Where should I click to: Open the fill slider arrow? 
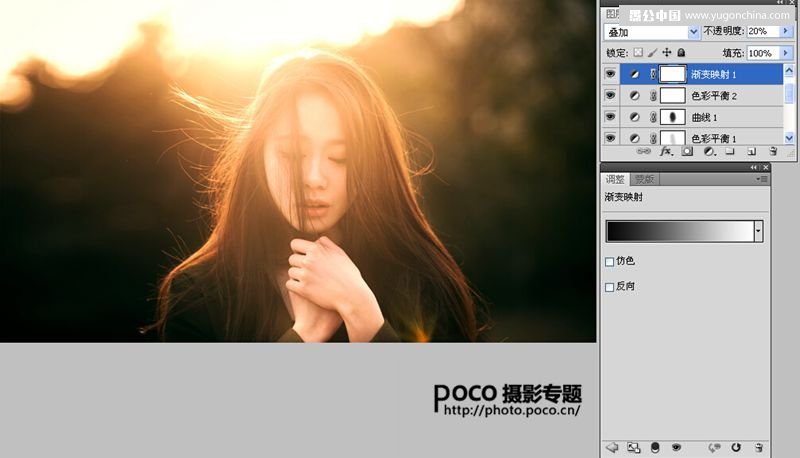[x=786, y=53]
